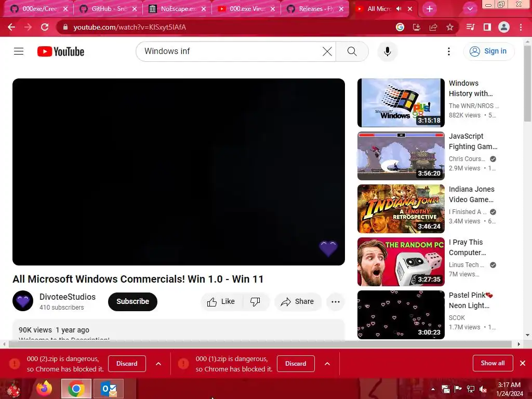Switch to the 000exe/Cree GitHub tab
Image resolution: width=532 pixels, height=399 pixels.
(37, 9)
